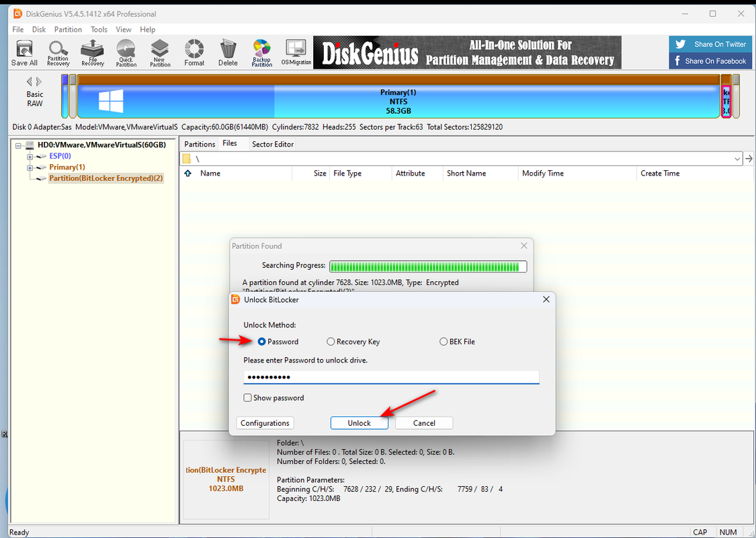Collapse the HD0 VMware disk tree node
Screen dimensions: 756x538
coord(18,145)
